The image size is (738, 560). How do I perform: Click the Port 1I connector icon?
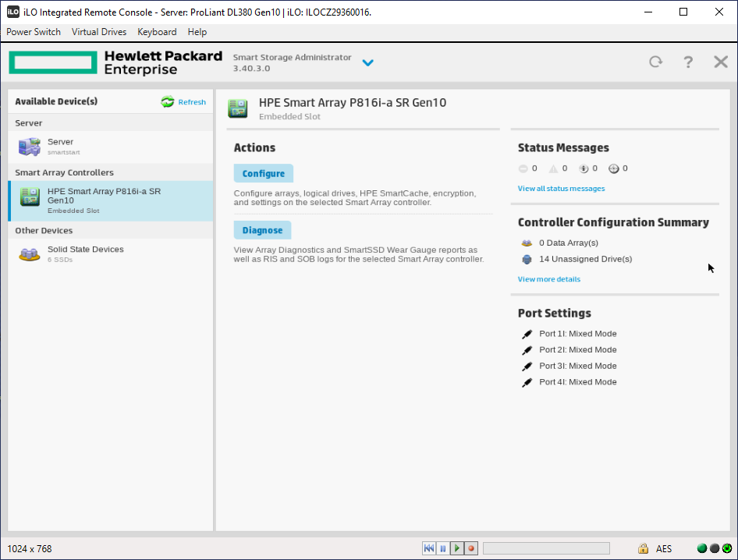click(527, 334)
